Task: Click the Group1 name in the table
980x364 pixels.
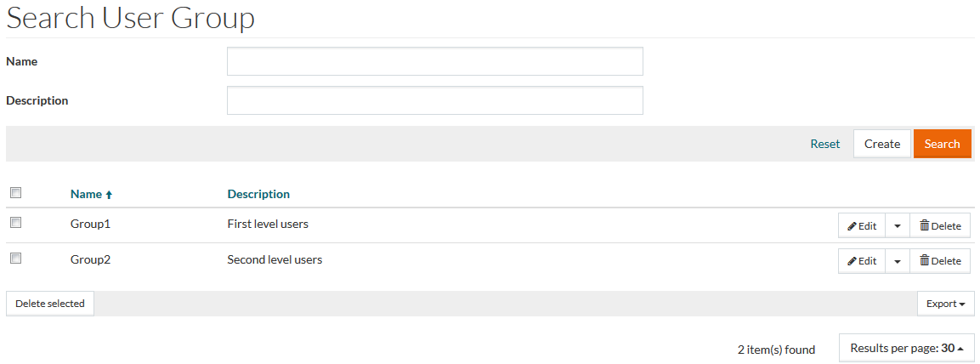Action: click(x=90, y=225)
